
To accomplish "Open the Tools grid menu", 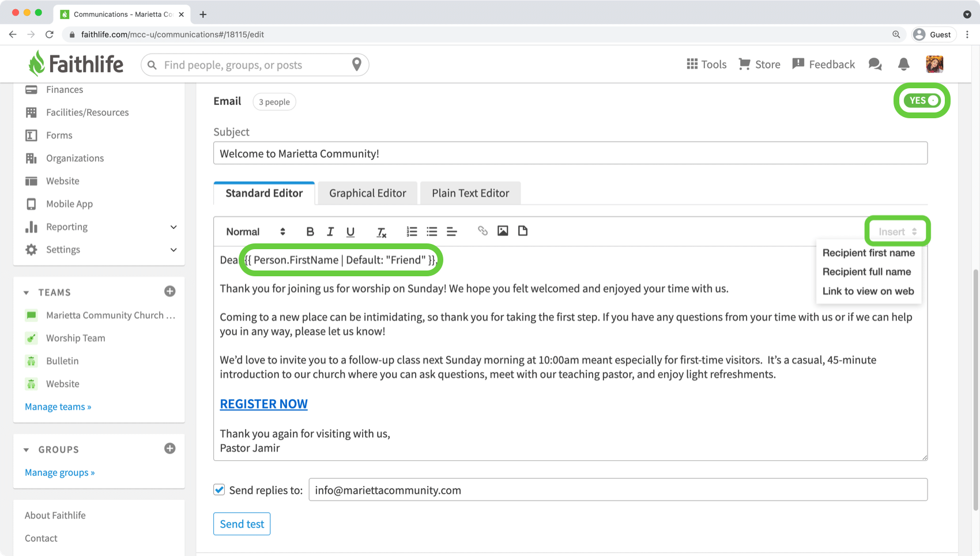I will [706, 64].
